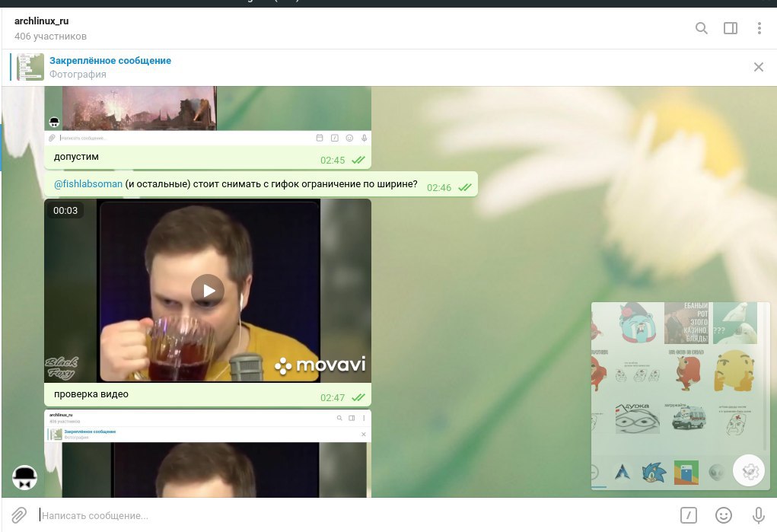Send the загружайте ambulance sticker

coord(688,416)
